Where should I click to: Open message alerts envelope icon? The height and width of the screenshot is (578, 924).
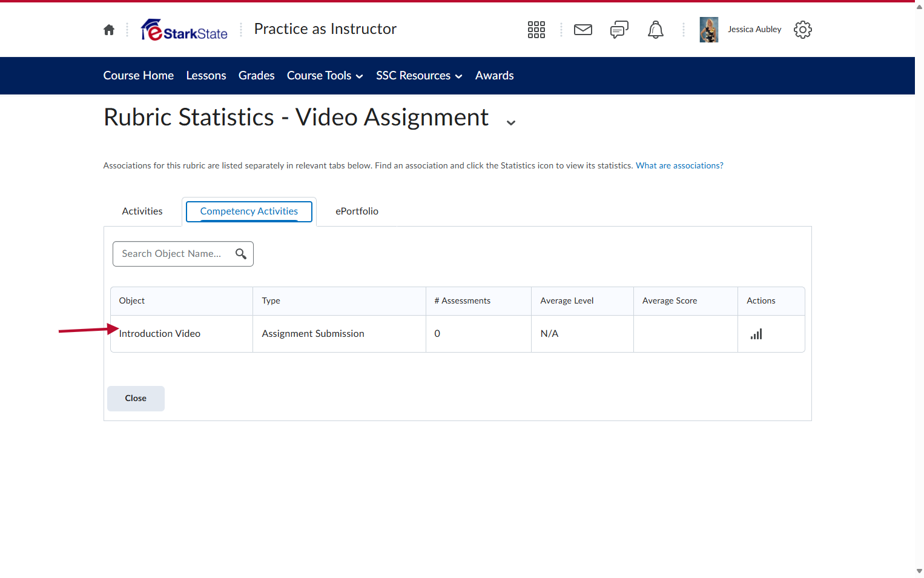click(583, 30)
